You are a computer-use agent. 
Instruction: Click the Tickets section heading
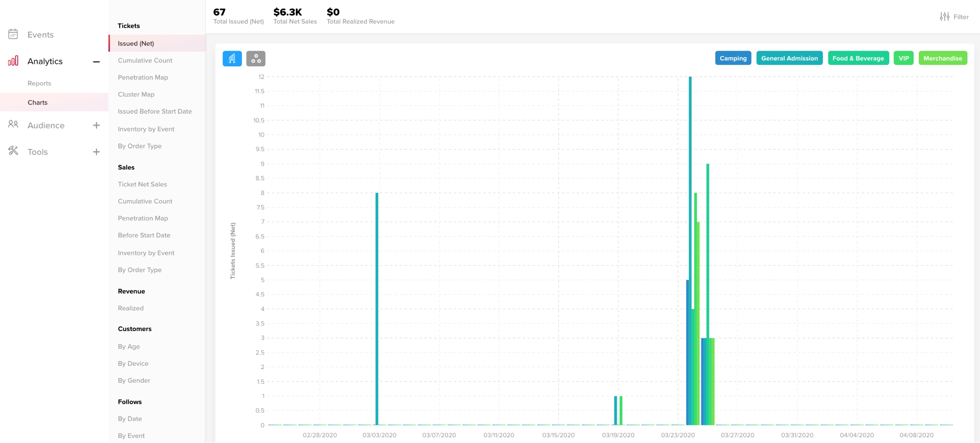[129, 26]
